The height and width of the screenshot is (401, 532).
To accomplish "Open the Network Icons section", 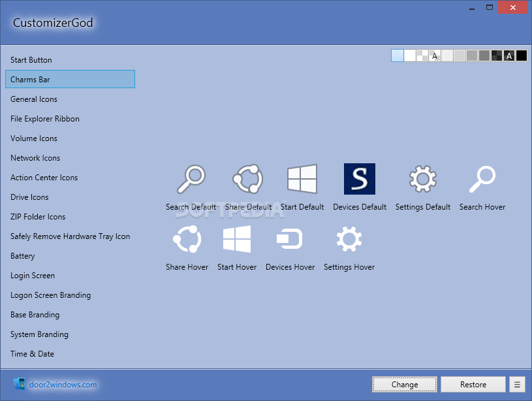I will click(x=70, y=158).
